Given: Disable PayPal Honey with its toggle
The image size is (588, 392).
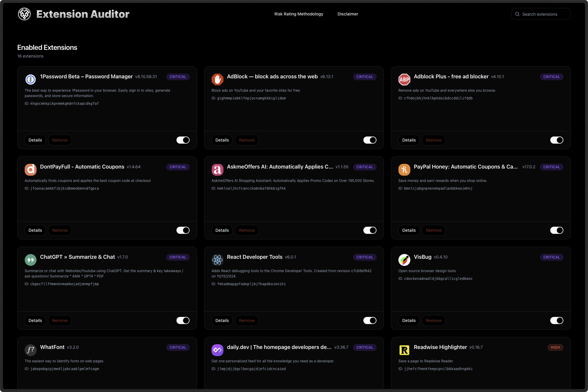Looking at the screenshot, I should 557,230.
